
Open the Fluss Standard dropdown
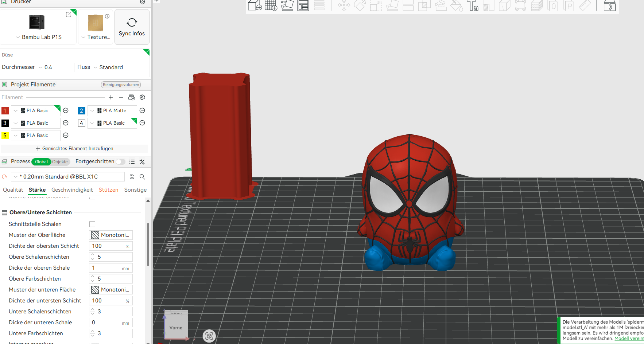tap(117, 67)
